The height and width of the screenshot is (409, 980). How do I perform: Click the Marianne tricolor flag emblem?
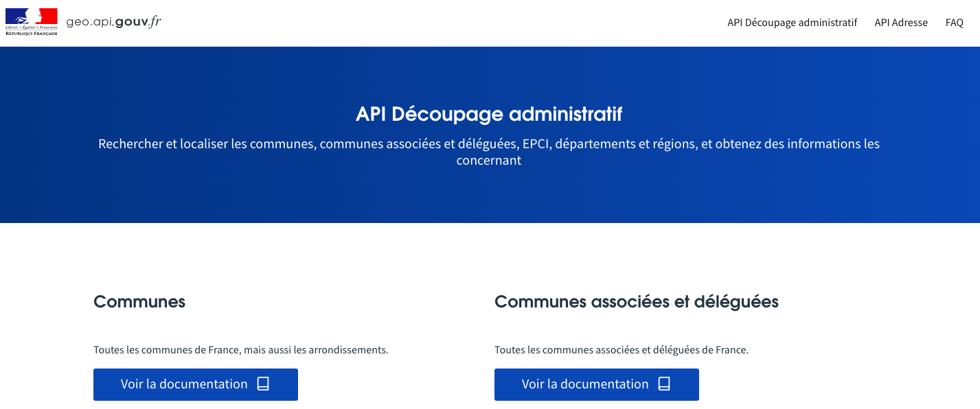tap(32, 16)
